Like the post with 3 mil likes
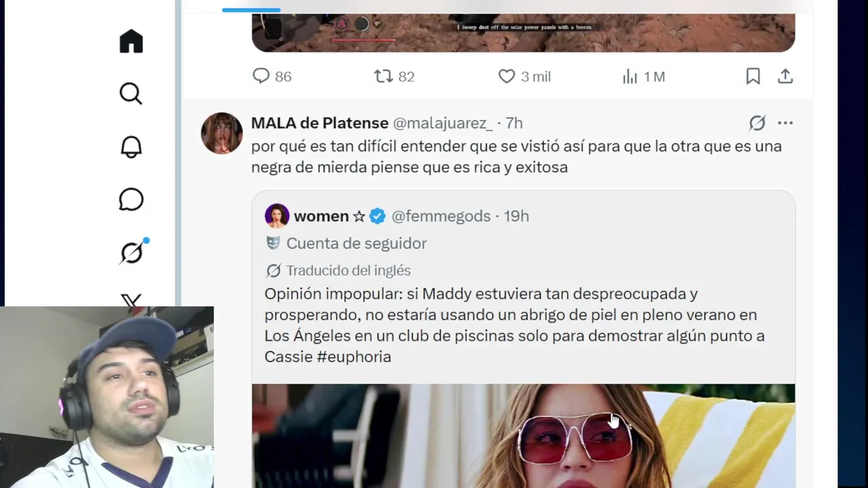Image resolution: width=868 pixels, height=488 pixels. pos(524,77)
